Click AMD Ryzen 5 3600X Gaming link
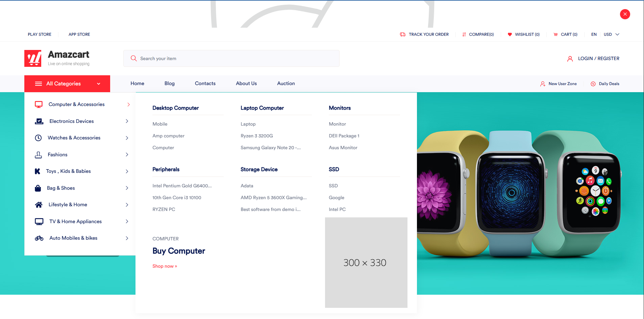644x319 pixels. pyautogui.click(x=274, y=197)
